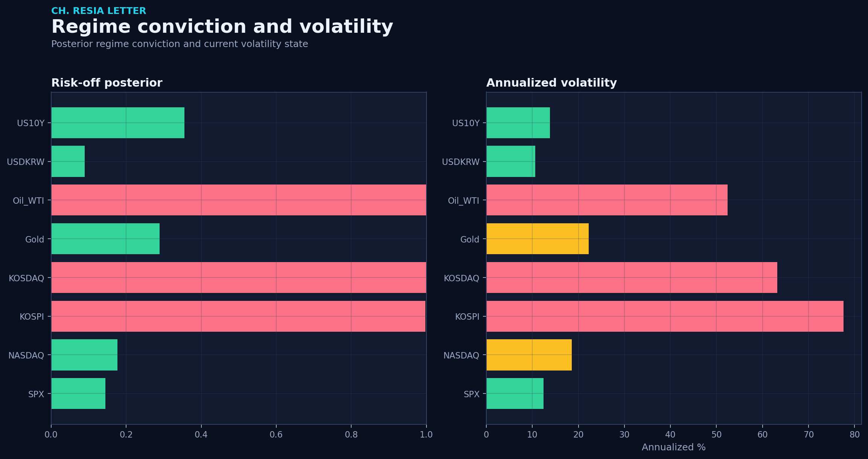868x459 pixels.
Task: Click the CH. RESIA LETTER header text
Action: click(99, 11)
